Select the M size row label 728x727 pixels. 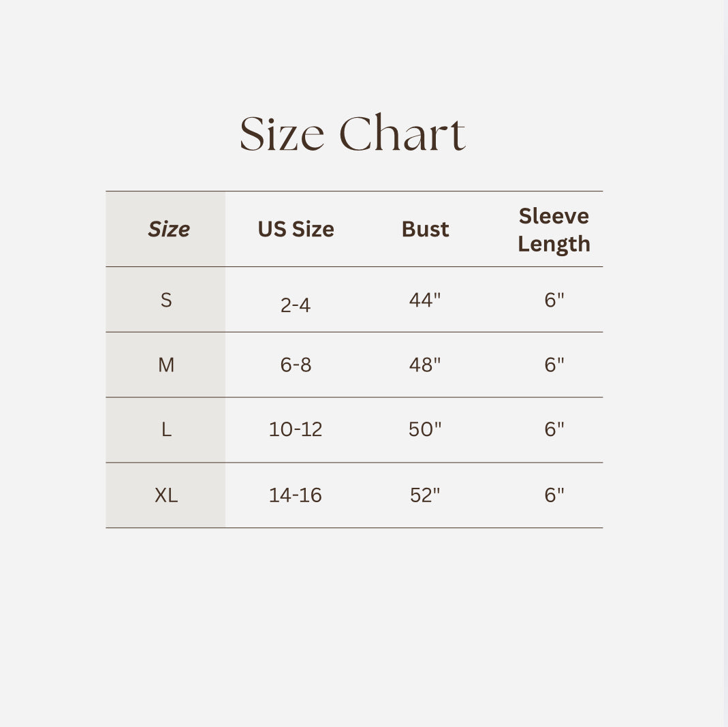(x=166, y=365)
